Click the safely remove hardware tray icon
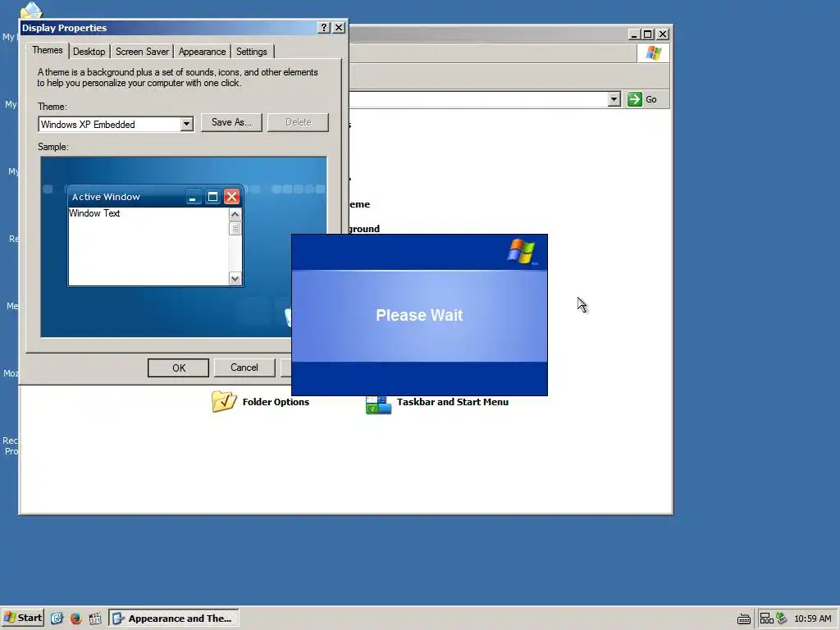This screenshot has height=630, width=840. (x=781, y=619)
